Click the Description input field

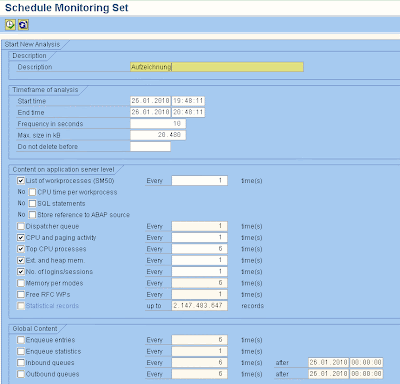click(217, 67)
